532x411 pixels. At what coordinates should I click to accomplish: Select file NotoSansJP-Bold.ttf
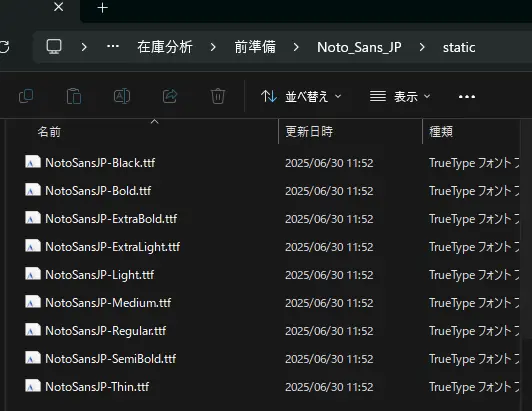click(98, 191)
